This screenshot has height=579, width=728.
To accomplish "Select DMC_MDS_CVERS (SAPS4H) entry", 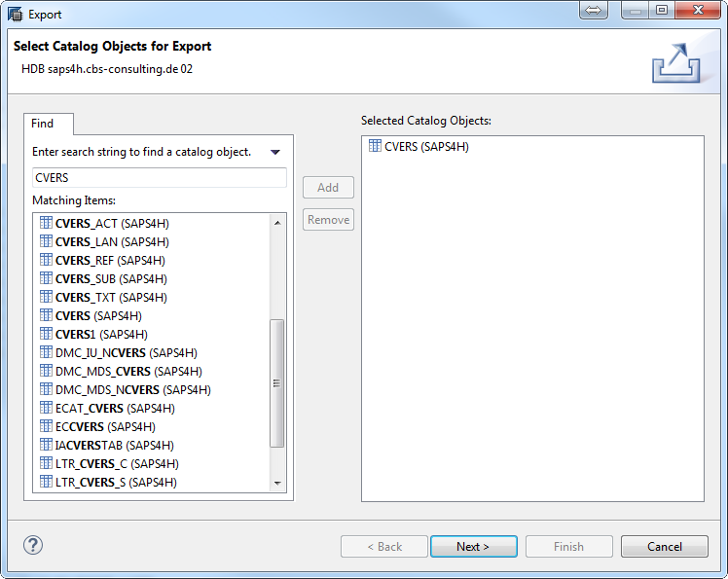I will pos(128,372).
